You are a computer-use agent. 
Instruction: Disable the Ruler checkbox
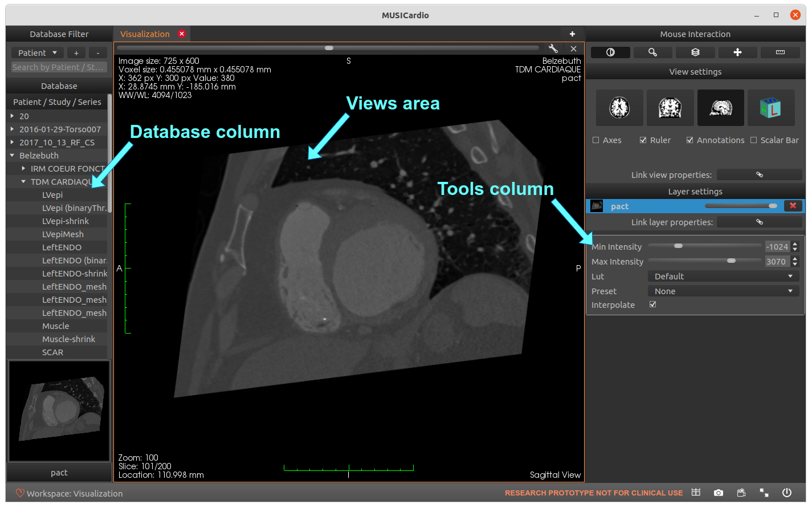pyautogui.click(x=643, y=140)
